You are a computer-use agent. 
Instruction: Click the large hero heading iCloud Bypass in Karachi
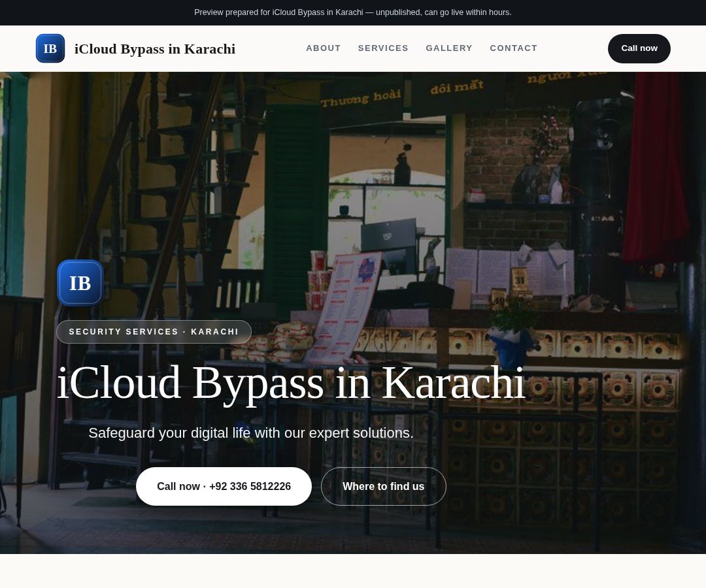[291, 384]
